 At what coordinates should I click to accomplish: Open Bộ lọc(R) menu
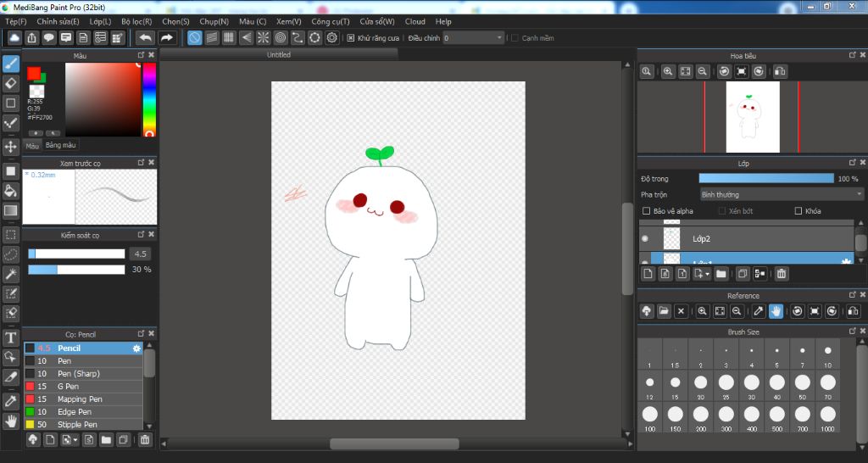coord(136,21)
